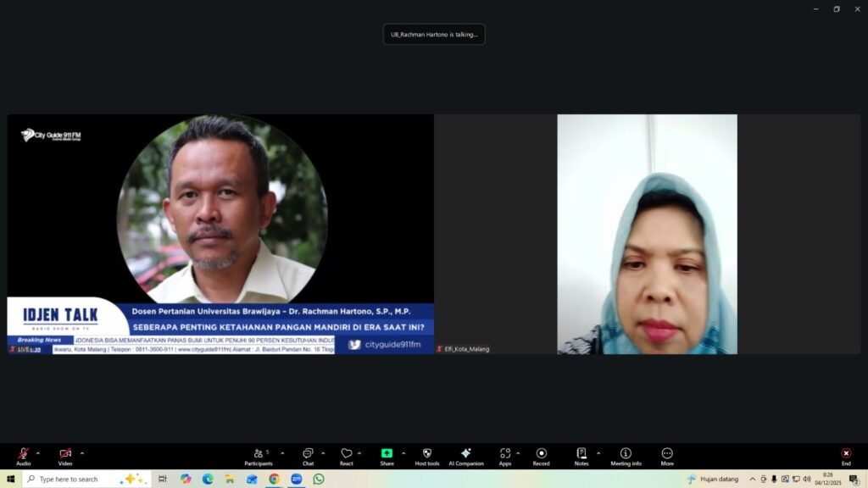
Task: Expand the audio options arrow next to Audio
Action: (38, 453)
